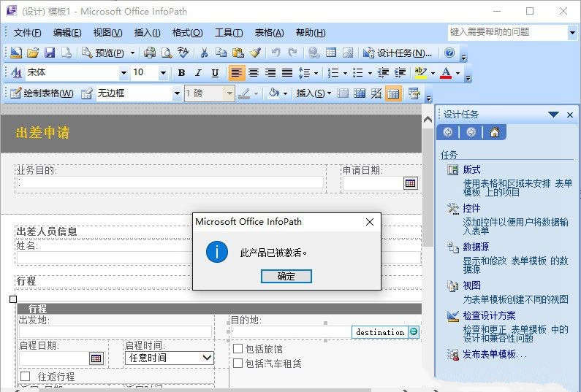Screen dimensions: 581x392
Task: Toggle Italic formatting
Action: (x=198, y=73)
